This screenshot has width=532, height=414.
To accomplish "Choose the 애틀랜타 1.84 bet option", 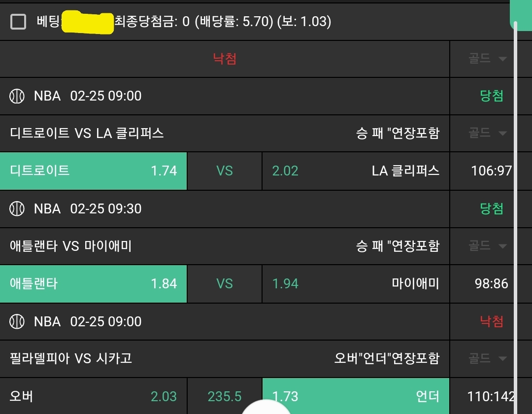I will tap(93, 284).
